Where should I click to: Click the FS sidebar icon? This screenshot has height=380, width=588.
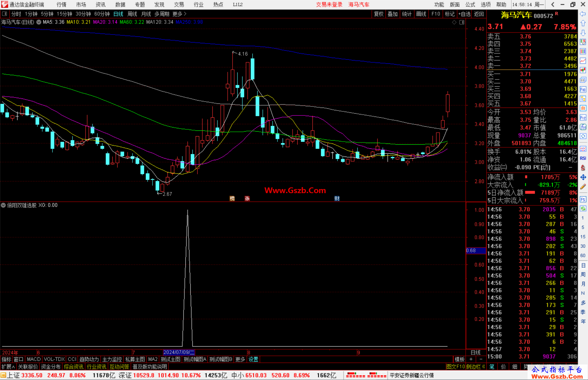pyautogui.click(x=583, y=199)
